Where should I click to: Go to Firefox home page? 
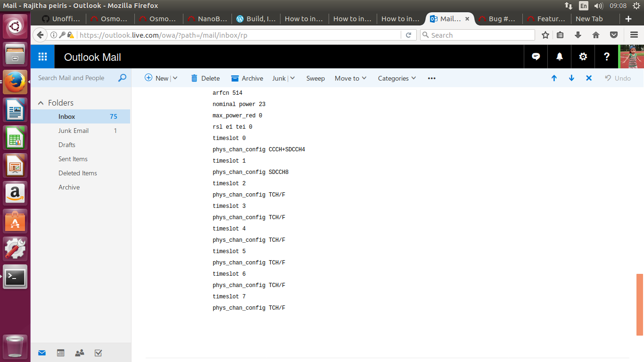596,35
